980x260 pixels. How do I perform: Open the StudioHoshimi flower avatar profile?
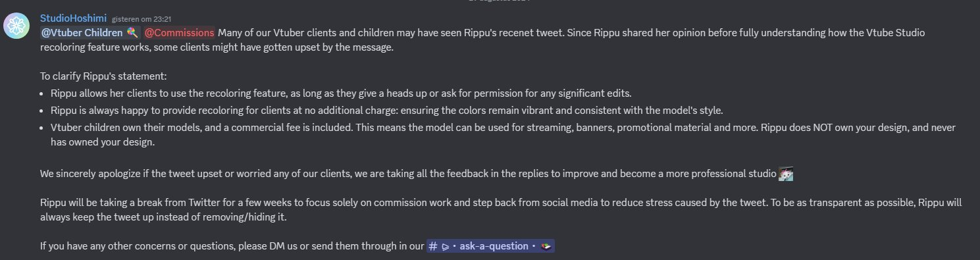(x=16, y=25)
